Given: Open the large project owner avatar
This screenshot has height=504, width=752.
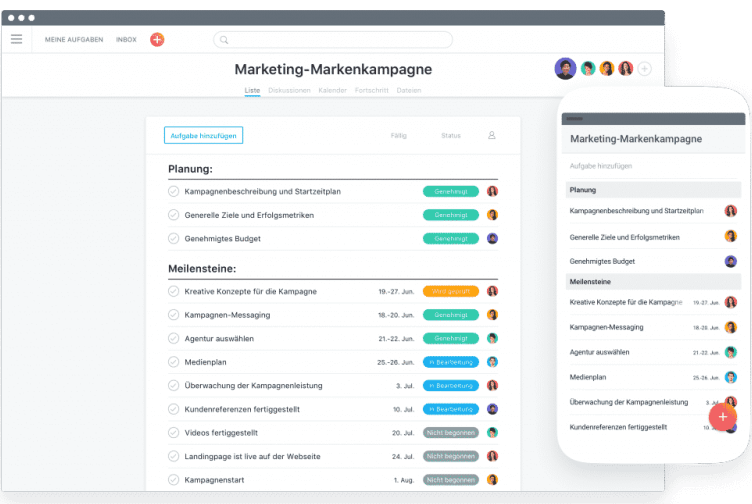Looking at the screenshot, I should (x=565, y=69).
